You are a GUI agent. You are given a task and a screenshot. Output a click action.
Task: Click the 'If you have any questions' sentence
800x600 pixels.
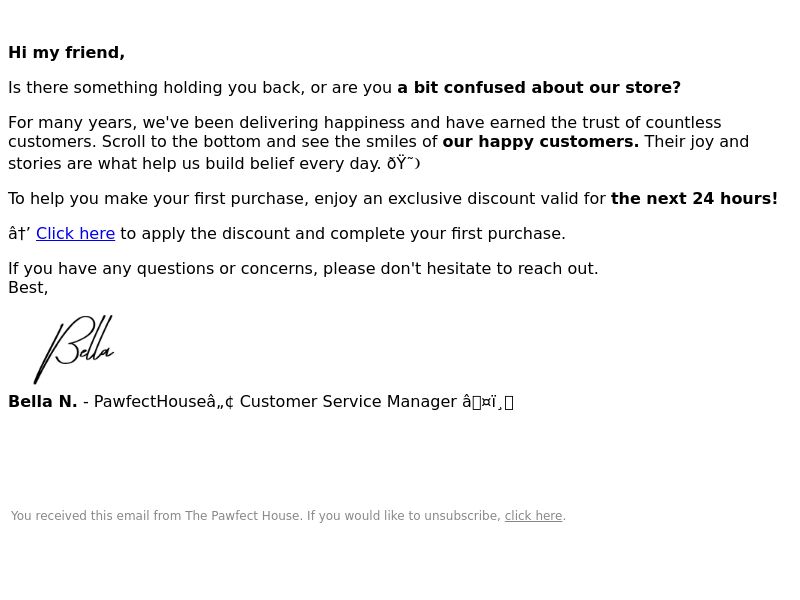tap(303, 268)
